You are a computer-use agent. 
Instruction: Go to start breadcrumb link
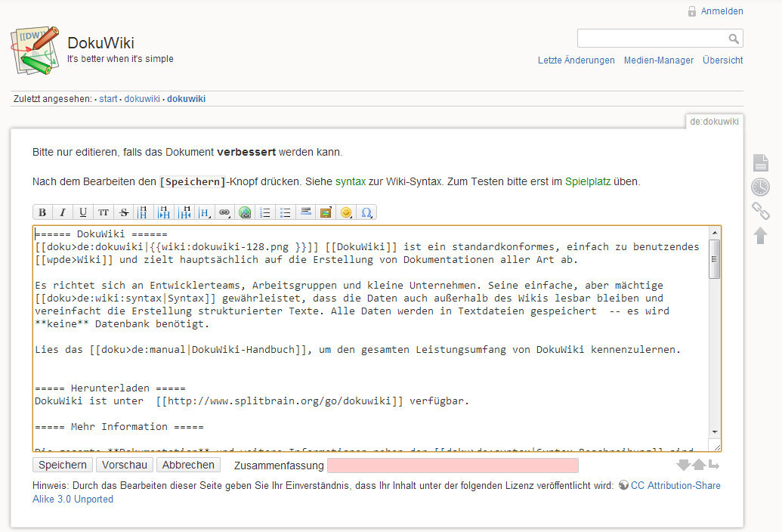click(x=108, y=99)
